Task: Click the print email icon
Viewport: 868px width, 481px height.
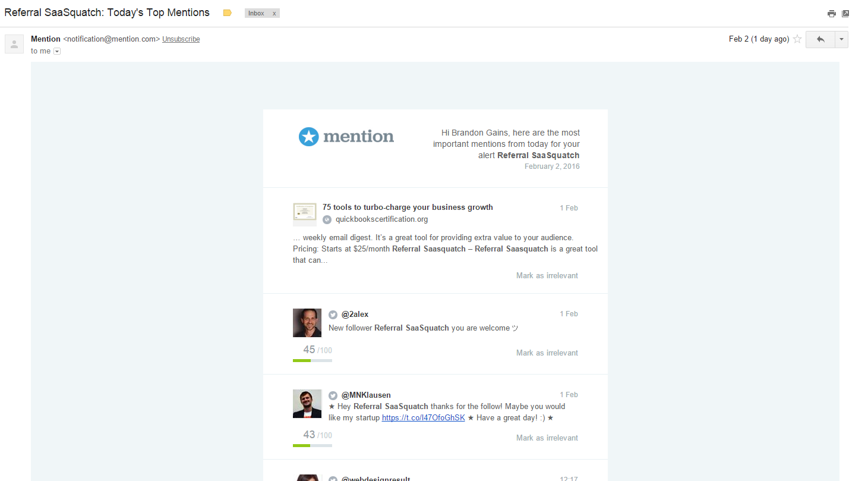Action: click(x=832, y=14)
